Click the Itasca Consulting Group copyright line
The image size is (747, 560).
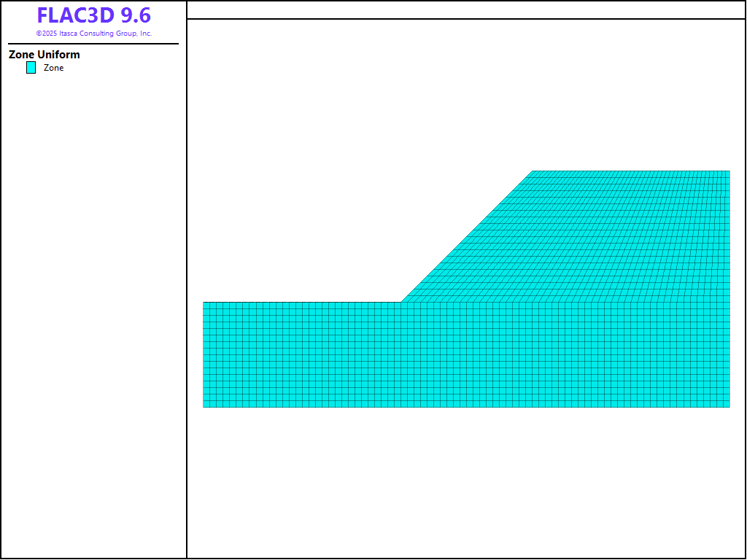(93, 34)
